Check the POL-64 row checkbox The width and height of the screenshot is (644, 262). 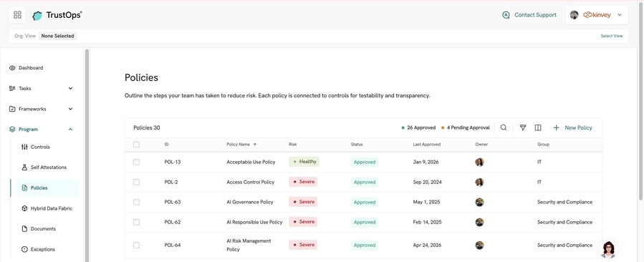click(x=136, y=245)
